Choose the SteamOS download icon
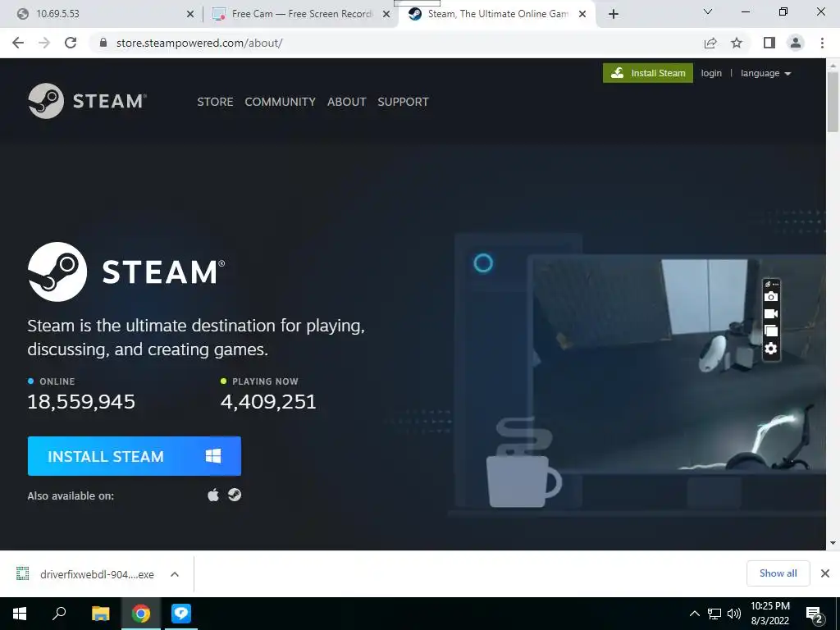The width and height of the screenshot is (840, 630). pos(234,495)
